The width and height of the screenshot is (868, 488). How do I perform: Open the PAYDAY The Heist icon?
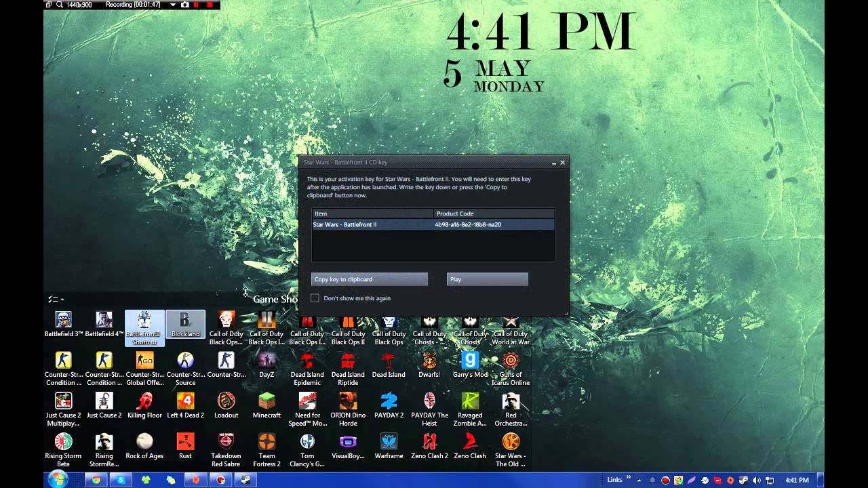pos(429,409)
